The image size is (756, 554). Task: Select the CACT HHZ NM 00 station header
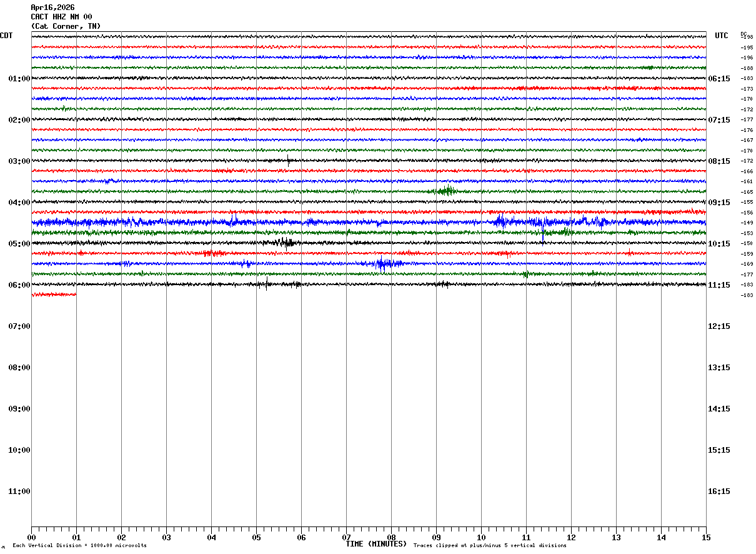pyautogui.click(x=61, y=17)
